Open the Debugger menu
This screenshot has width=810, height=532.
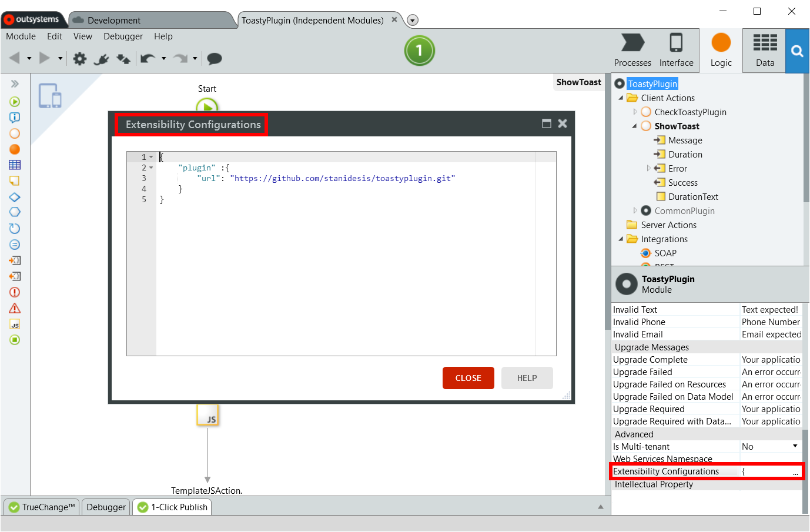123,36
